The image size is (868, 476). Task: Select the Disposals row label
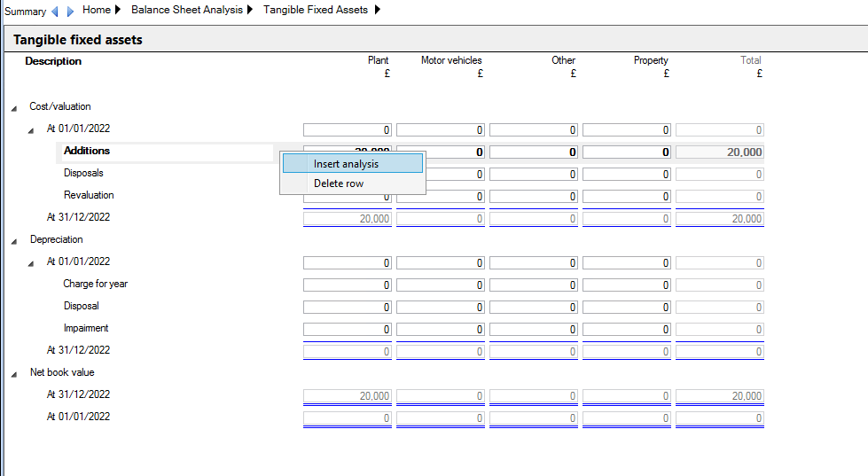pyautogui.click(x=83, y=173)
